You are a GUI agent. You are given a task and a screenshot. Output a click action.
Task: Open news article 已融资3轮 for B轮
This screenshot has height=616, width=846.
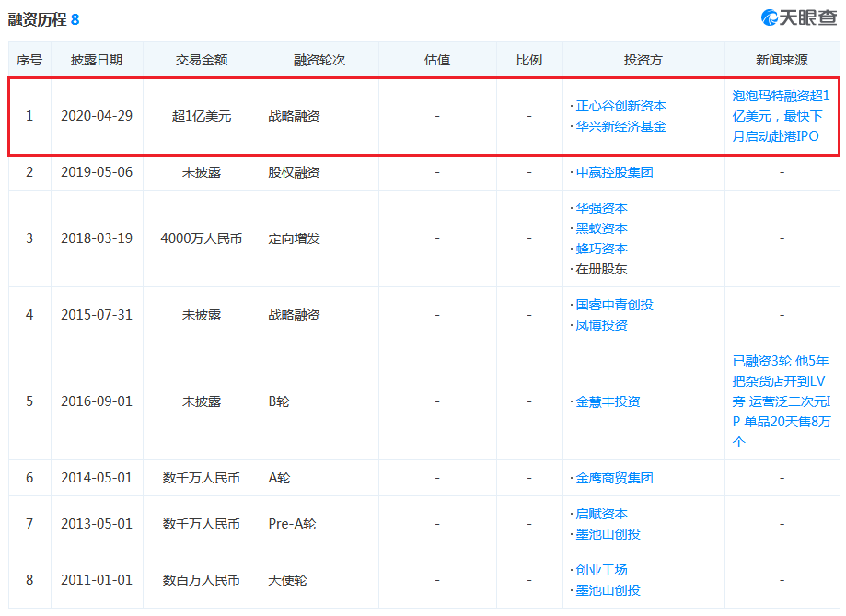[x=781, y=401]
